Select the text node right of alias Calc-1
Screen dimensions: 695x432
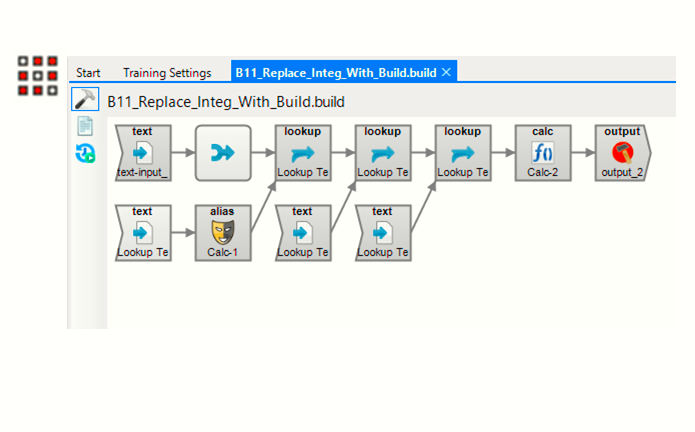point(302,232)
